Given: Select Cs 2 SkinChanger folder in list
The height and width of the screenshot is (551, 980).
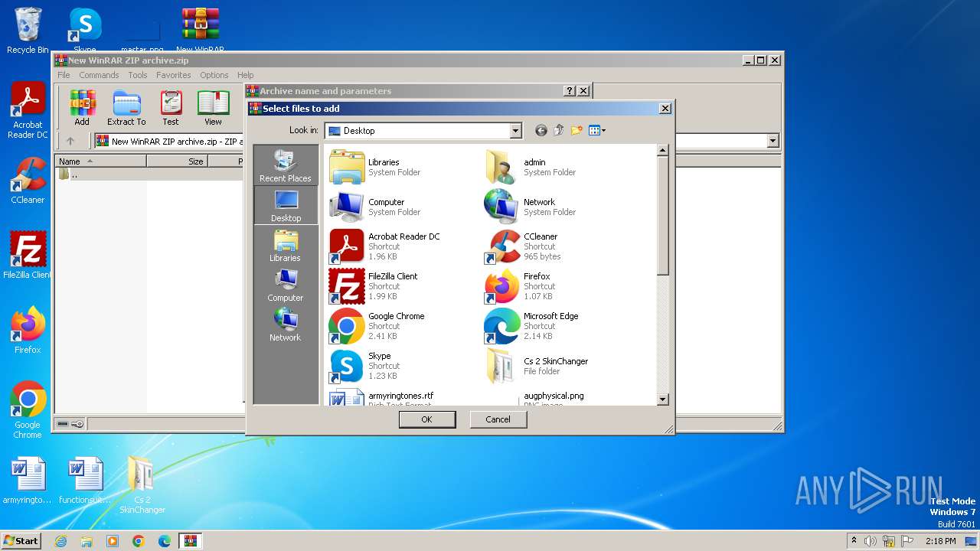Looking at the screenshot, I should [537, 366].
